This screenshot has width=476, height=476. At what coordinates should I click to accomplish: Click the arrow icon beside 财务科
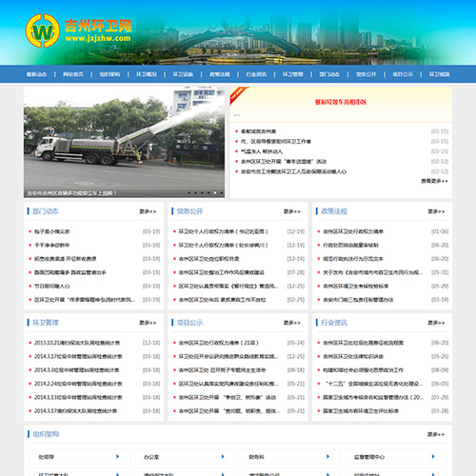tap(327, 457)
